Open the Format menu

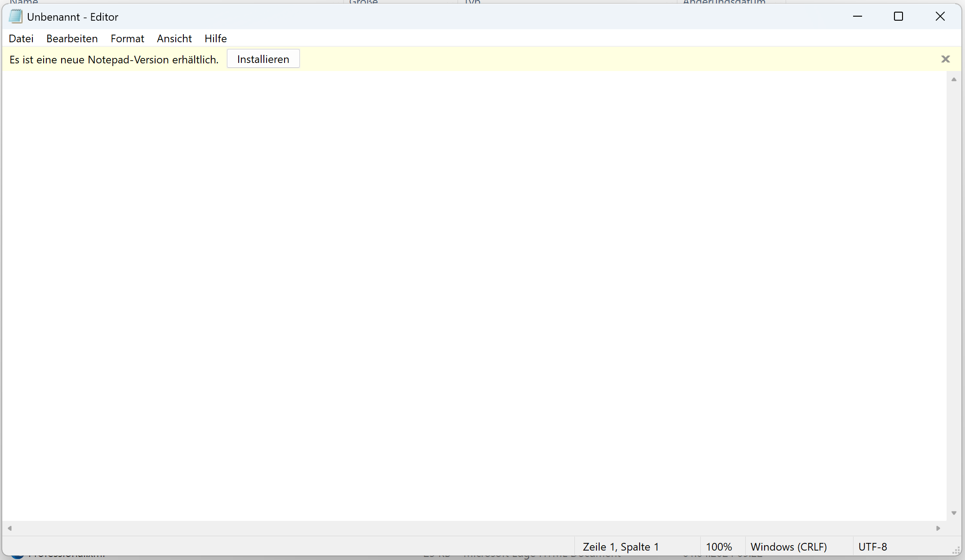tap(127, 39)
